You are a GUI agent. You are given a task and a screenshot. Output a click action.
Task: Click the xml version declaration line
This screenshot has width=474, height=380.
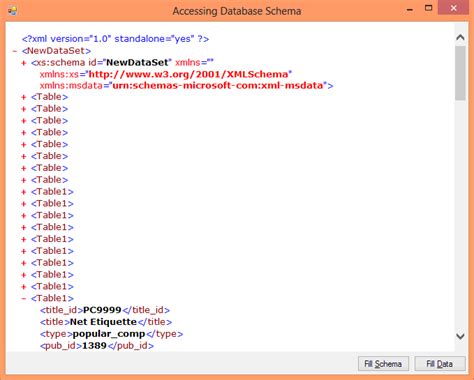coord(115,39)
